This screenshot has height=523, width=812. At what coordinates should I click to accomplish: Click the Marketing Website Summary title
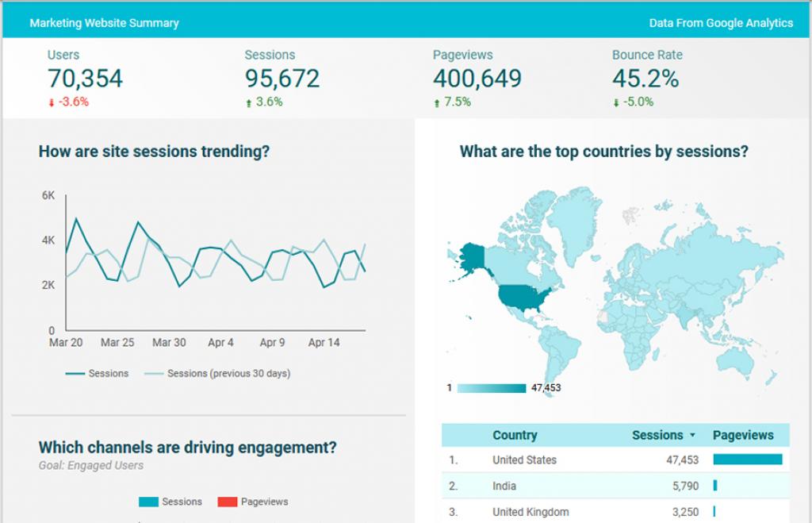click(x=104, y=23)
